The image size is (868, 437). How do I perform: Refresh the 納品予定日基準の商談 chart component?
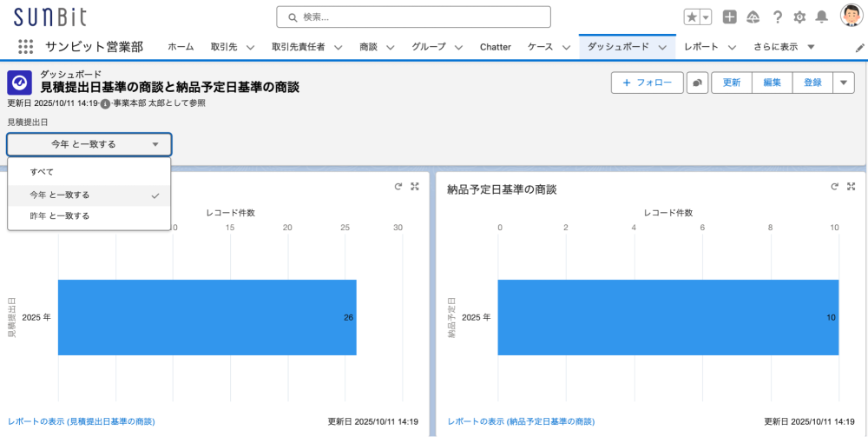click(x=835, y=187)
